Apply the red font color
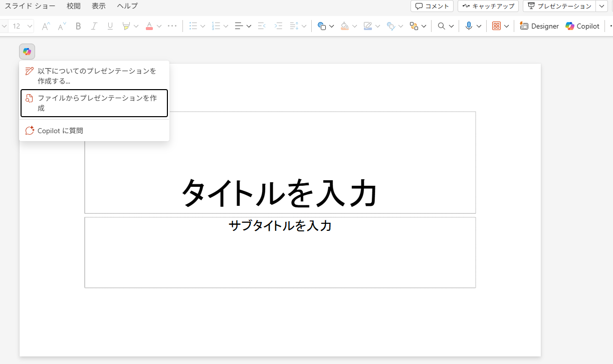The width and height of the screenshot is (613, 364). (149, 26)
